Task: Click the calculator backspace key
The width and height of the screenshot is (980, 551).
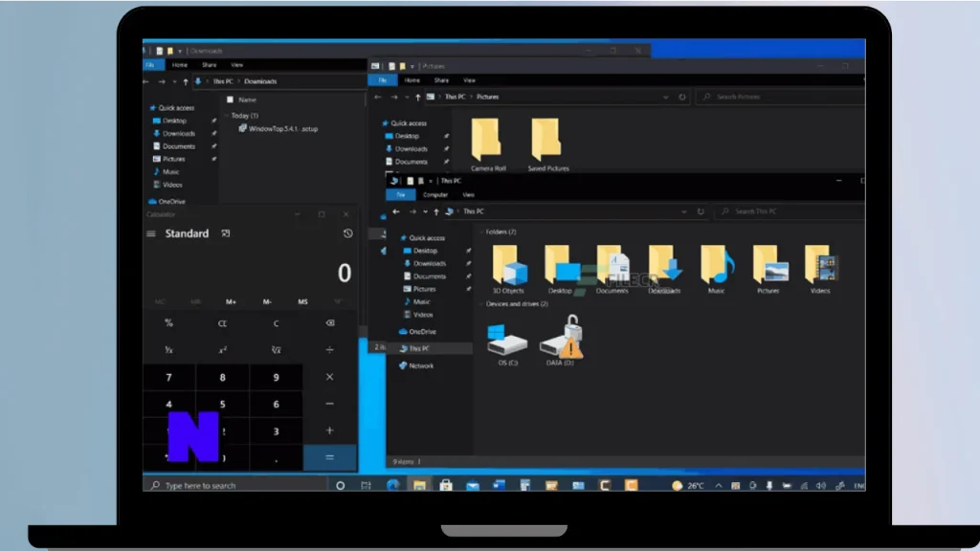Action: [329, 323]
